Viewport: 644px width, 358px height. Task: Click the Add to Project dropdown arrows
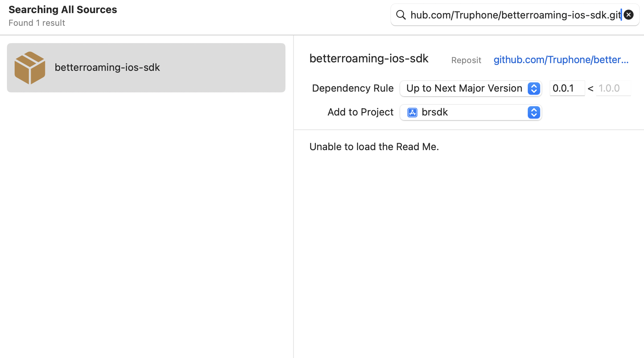coord(534,112)
